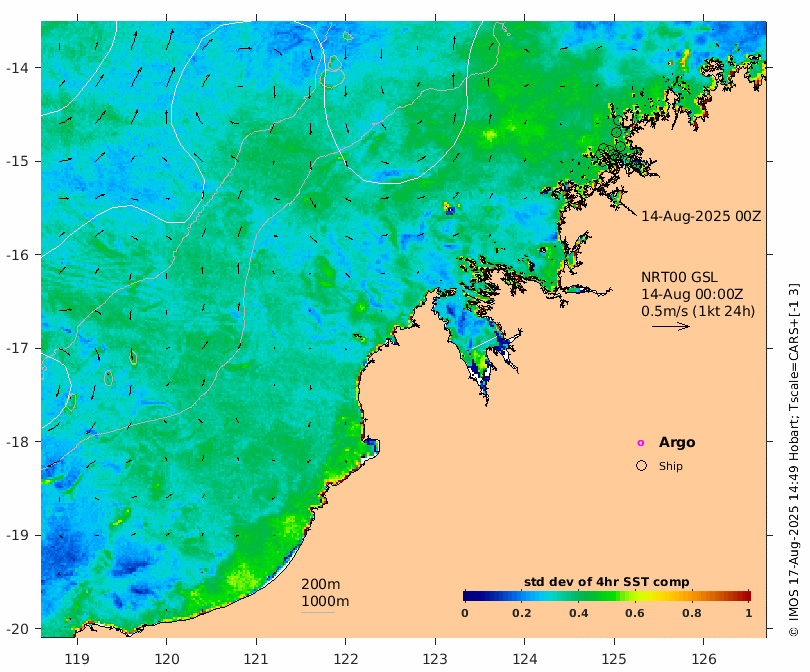Click the longitude label '119'
Screen dimensions: 810x672
point(77,659)
